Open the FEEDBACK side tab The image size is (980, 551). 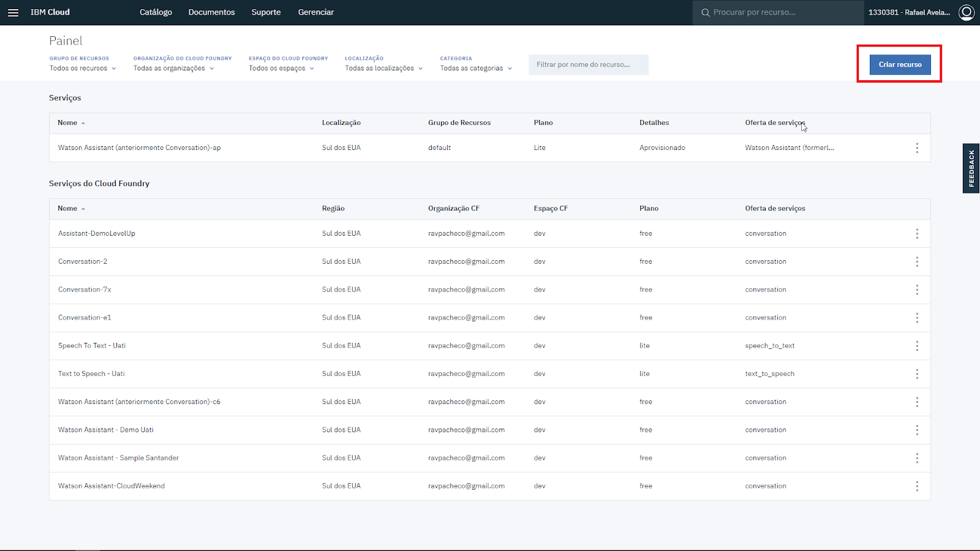971,168
